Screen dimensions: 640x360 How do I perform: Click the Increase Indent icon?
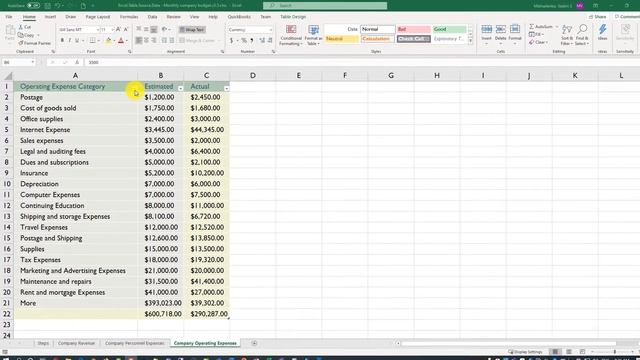point(171,40)
